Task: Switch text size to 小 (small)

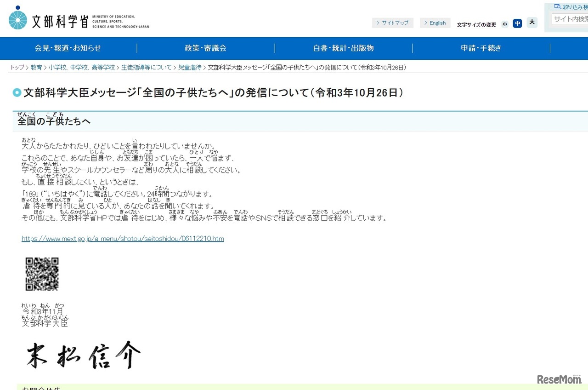Action: coord(504,23)
